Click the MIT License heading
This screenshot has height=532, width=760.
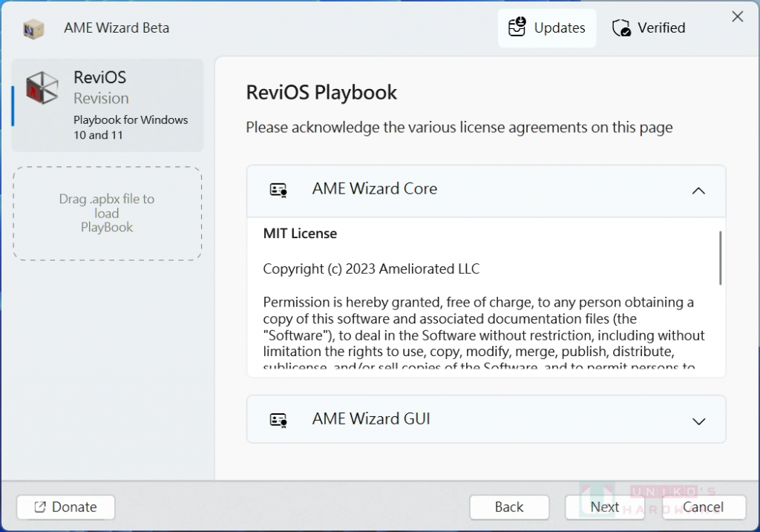pos(300,234)
